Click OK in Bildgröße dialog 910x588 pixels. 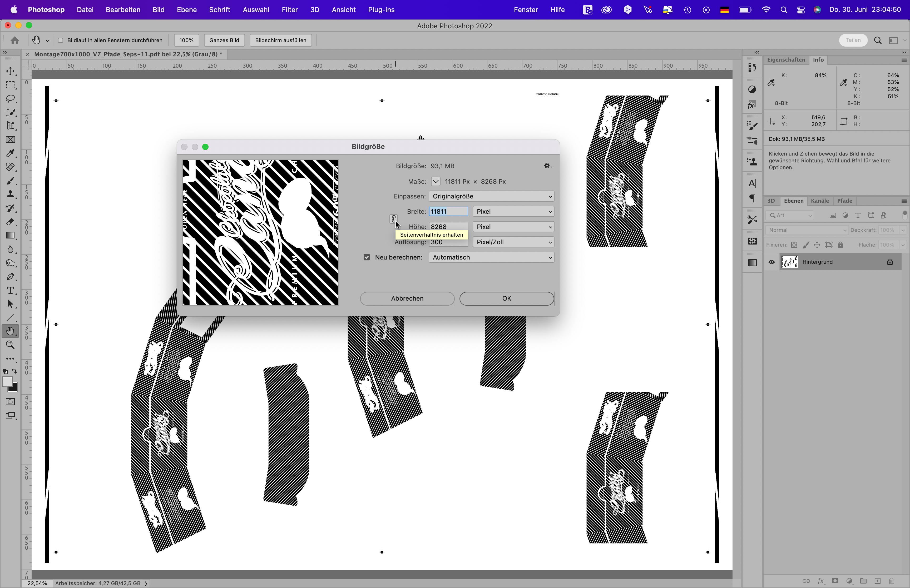pos(507,298)
